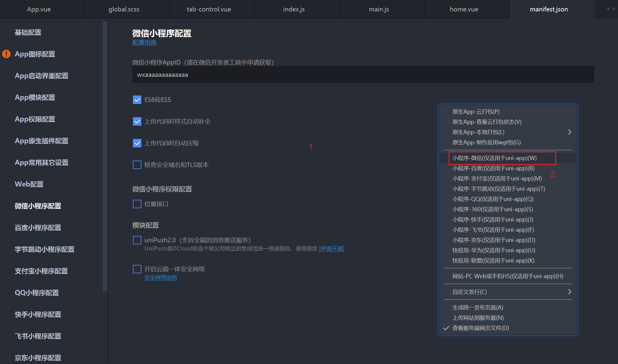Uncheck 上传代码时样式自动补全
The image size is (618, 364).
coord(137,121)
